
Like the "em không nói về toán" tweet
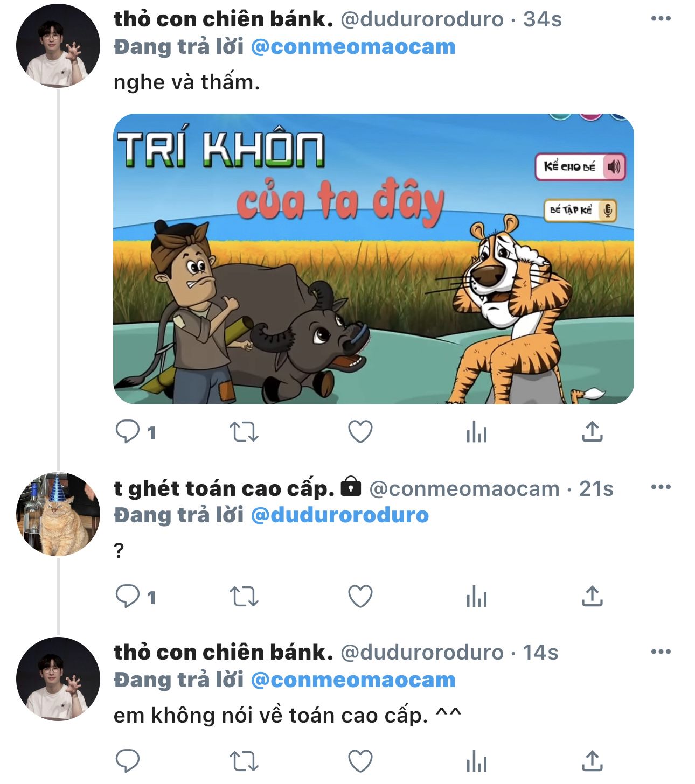coord(360,761)
